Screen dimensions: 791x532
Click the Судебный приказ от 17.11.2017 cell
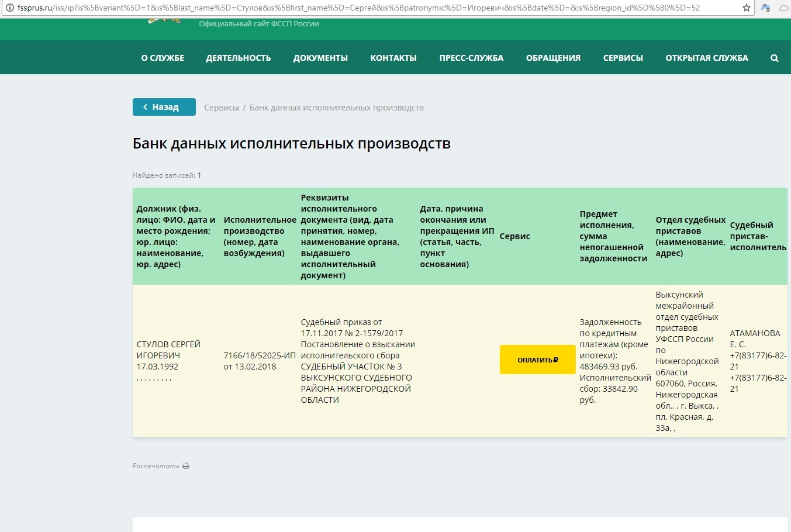tap(358, 361)
